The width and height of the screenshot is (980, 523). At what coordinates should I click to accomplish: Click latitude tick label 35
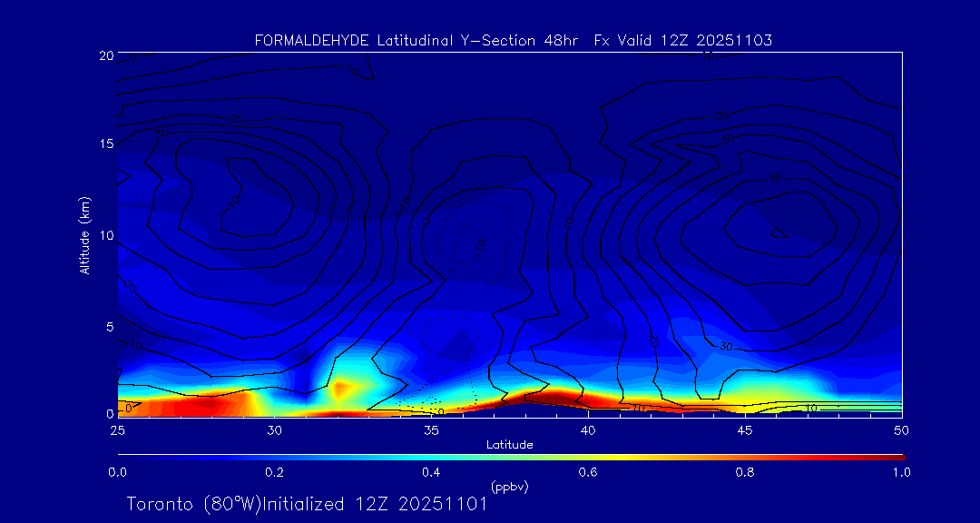tap(431, 429)
